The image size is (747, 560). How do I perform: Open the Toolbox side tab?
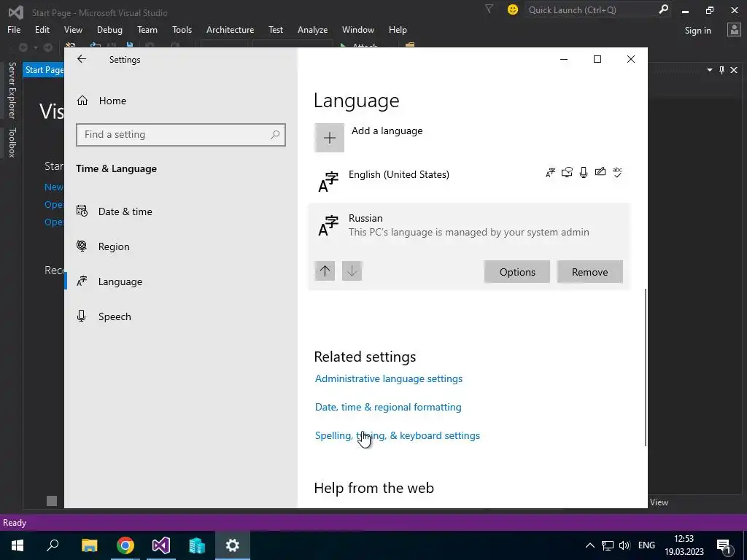point(12,142)
